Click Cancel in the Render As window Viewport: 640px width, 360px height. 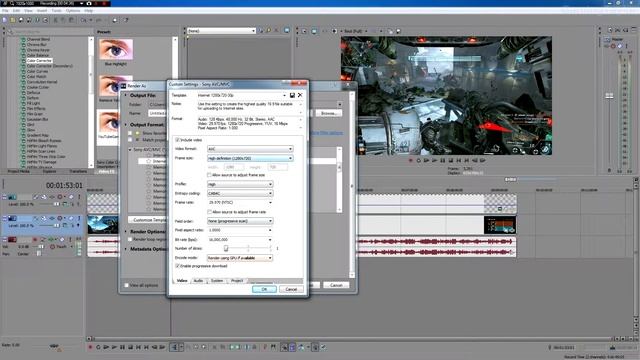(x=336, y=285)
